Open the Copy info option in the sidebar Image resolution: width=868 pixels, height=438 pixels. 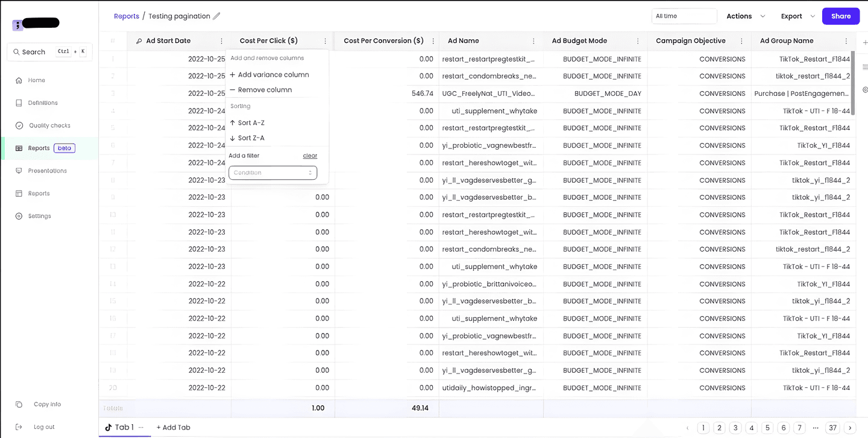click(47, 404)
